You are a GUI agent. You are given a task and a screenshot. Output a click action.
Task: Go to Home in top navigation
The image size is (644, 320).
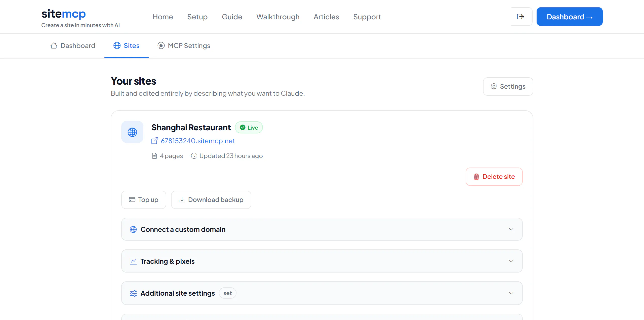coord(163,17)
